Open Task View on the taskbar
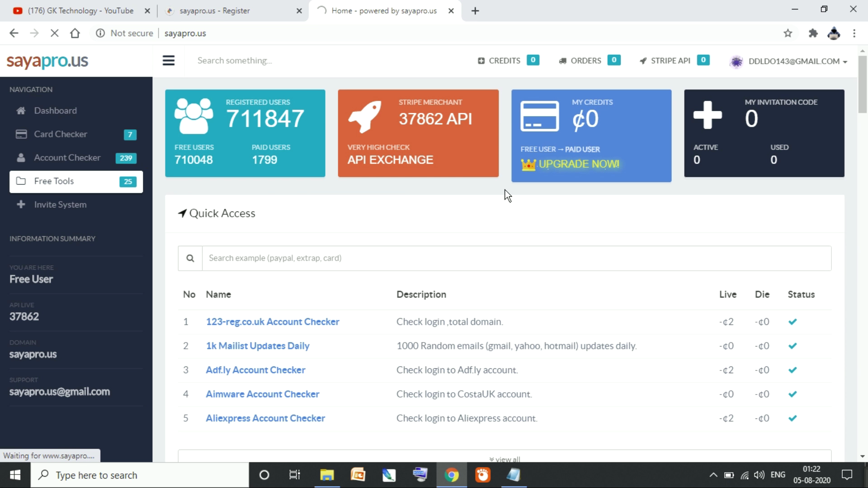 pos(294,475)
